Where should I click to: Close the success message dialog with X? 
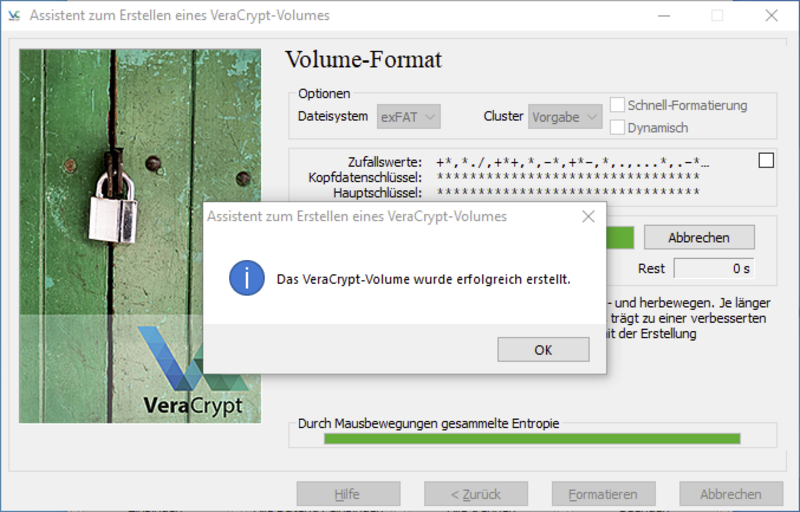point(588,216)
